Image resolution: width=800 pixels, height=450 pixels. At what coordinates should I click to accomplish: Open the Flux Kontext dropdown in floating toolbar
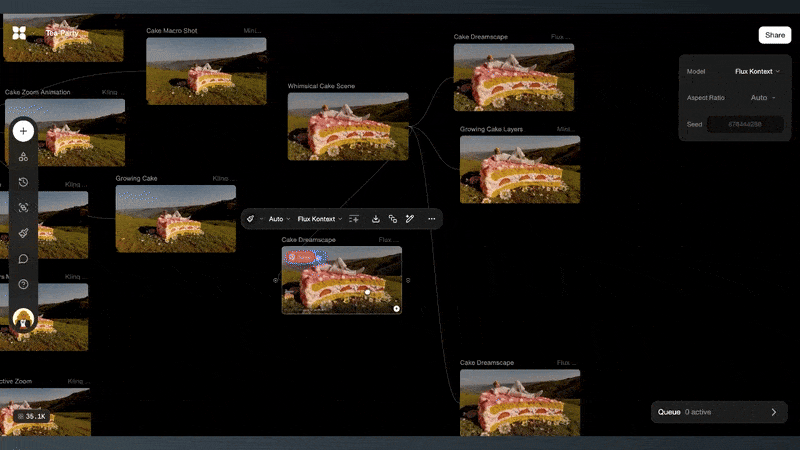320,219
